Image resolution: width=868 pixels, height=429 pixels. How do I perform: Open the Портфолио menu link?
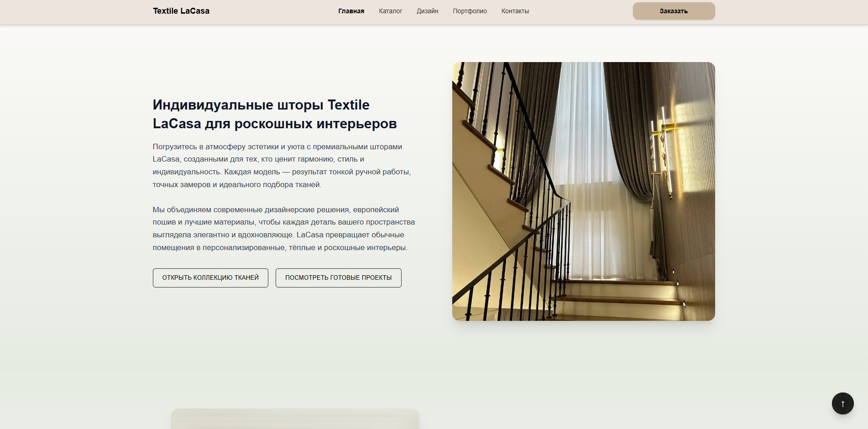(x=470, y=11)
